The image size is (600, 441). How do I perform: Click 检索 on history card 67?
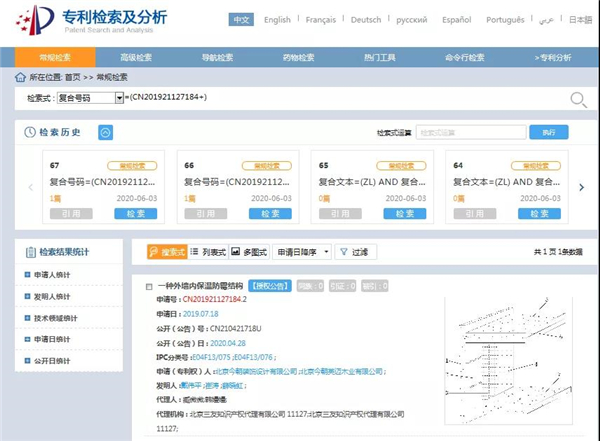(136, 214)
